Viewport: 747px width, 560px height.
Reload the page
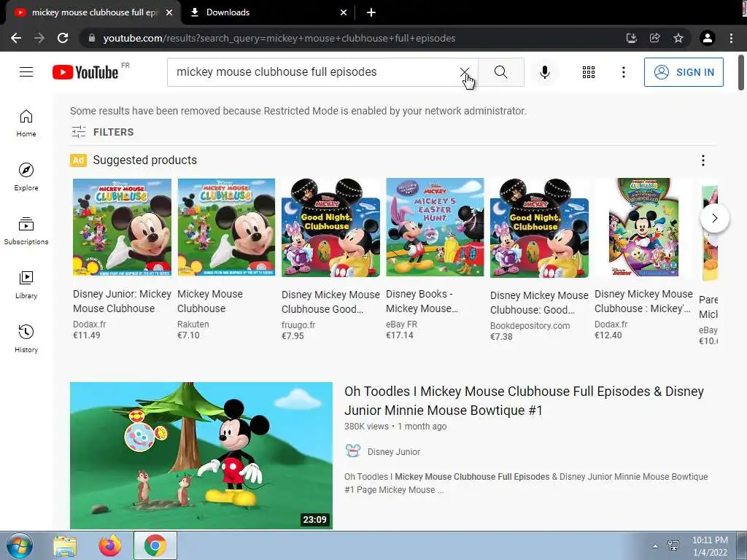click(63, 38)
